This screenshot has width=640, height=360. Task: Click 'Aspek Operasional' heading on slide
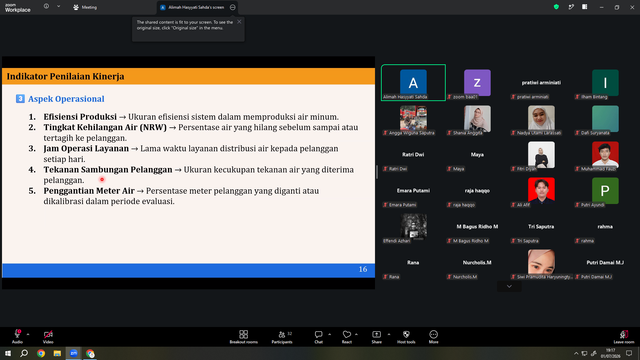66,99
